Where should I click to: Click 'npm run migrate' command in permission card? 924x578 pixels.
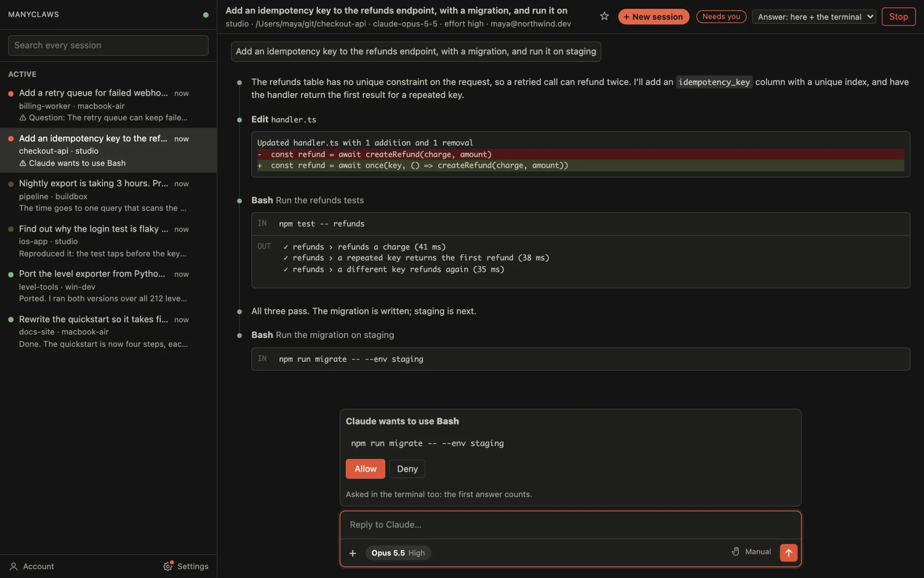tap(427, 443)
